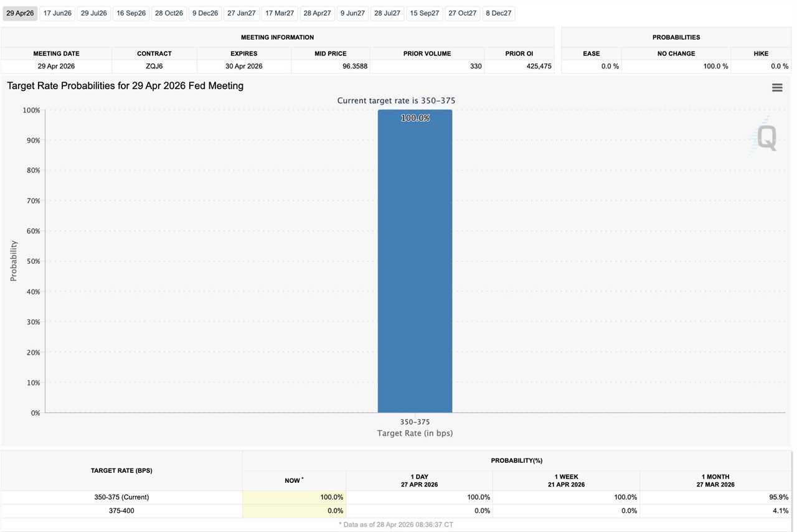The width and height of the screenshot is (797, 532).
Task: Open the 27 Jan27 meeting view
Action: (240, 12)
